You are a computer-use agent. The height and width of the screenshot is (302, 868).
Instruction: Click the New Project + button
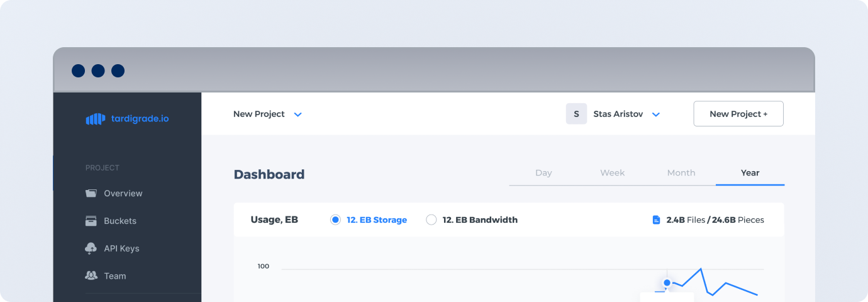click(x=738, y=114)
